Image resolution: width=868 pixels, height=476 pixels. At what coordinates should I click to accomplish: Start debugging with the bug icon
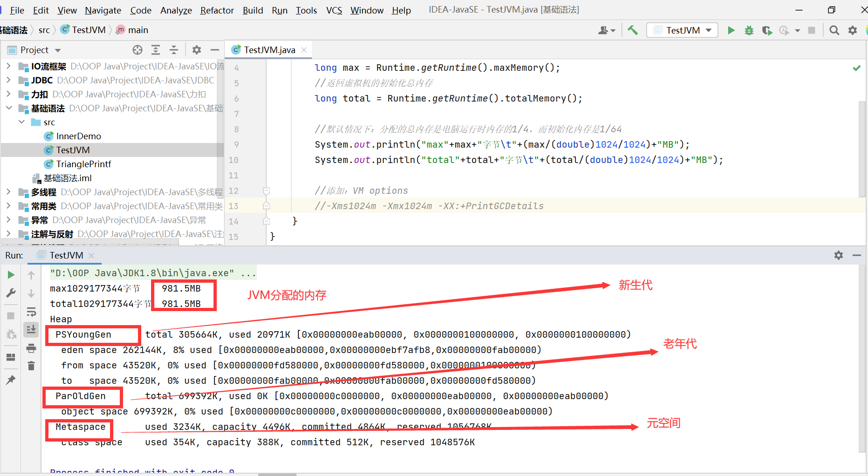[749, 30]
